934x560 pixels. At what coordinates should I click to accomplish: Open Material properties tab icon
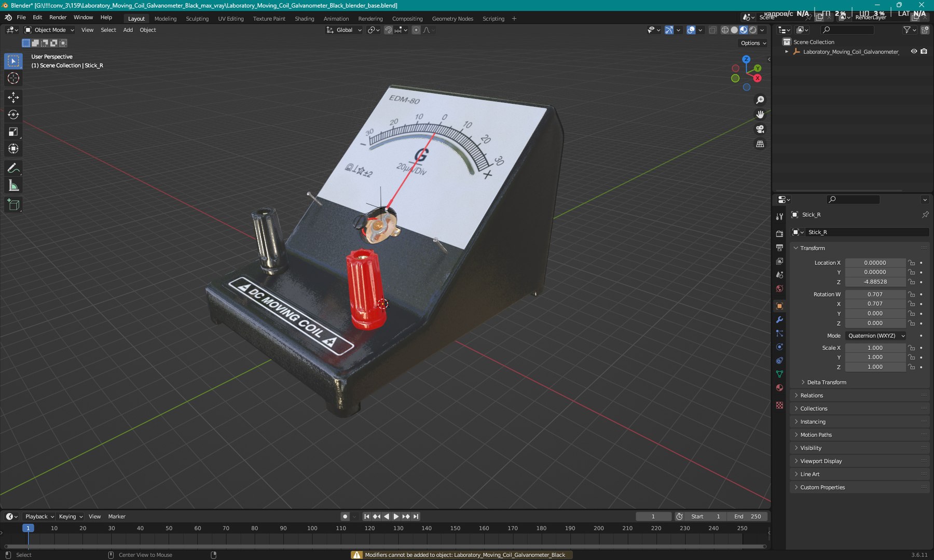(x=779, y=388)
